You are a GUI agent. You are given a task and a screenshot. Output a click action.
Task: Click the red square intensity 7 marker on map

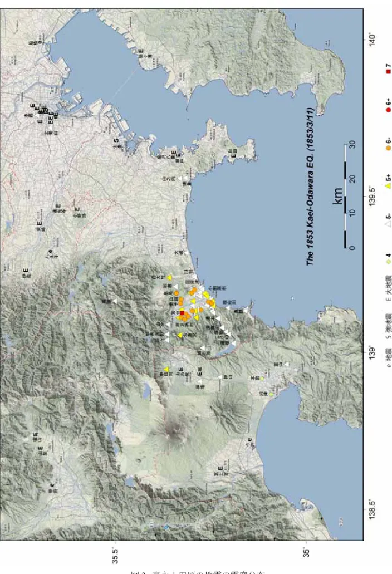182,313
